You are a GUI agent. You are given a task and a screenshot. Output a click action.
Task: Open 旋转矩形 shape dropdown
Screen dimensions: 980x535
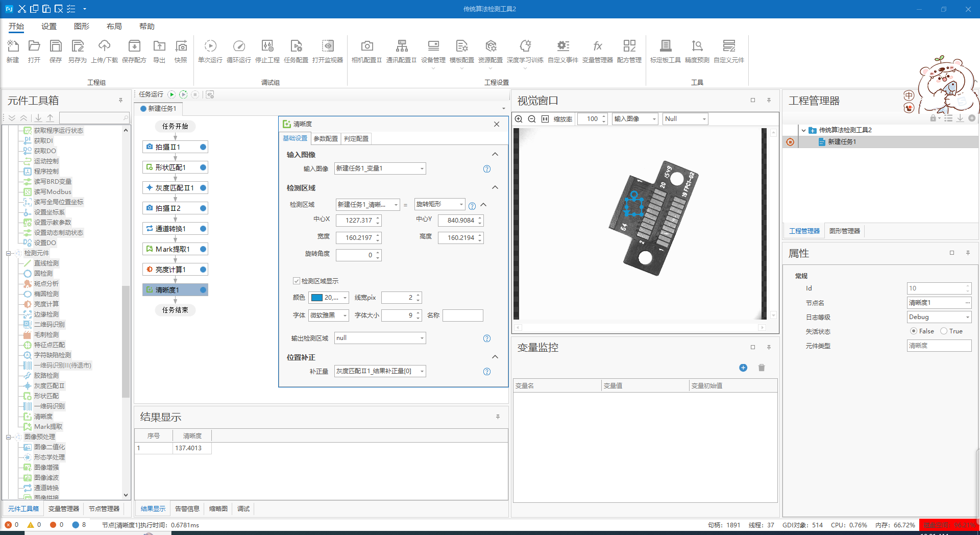pos(439,204)
